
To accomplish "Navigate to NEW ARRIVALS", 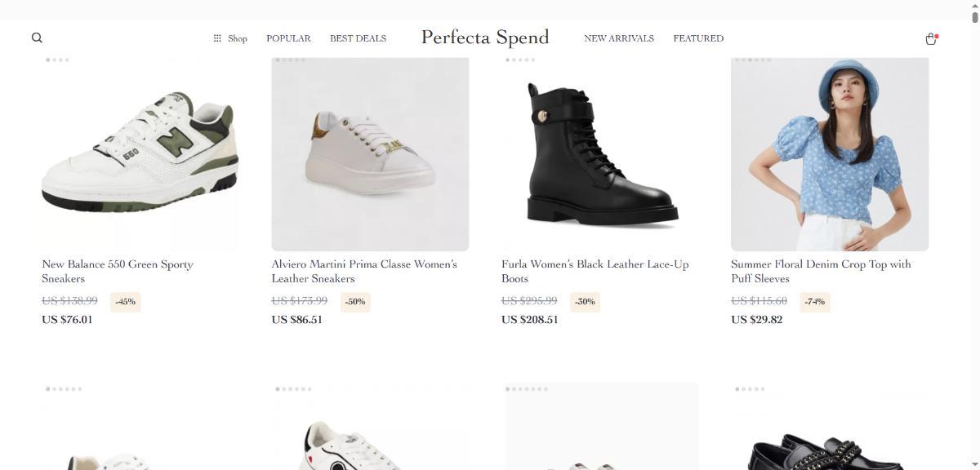I will coord(619,38).
